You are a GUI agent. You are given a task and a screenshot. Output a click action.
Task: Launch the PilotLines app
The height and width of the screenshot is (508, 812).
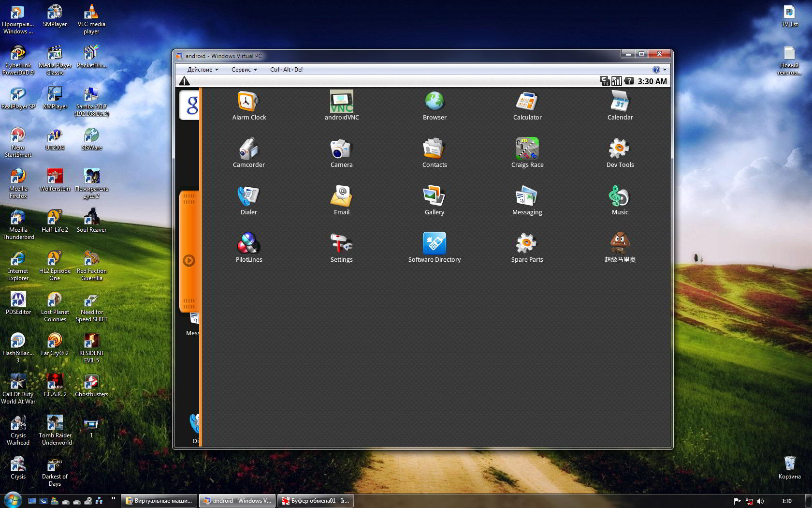tap(249, 248)
